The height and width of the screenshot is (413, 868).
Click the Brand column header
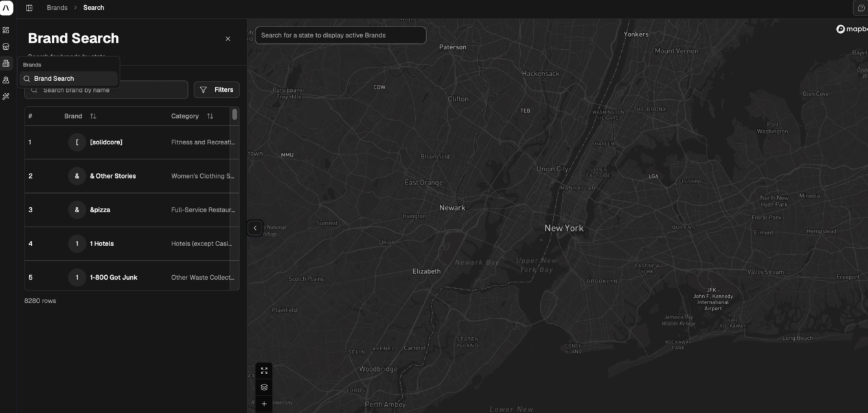click(73, 117)
